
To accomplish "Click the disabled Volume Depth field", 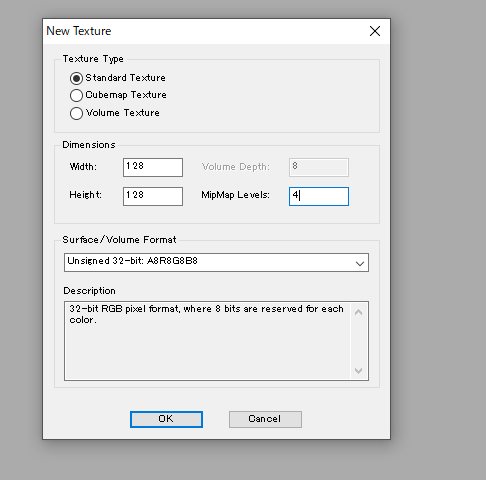I will point(319,167).
